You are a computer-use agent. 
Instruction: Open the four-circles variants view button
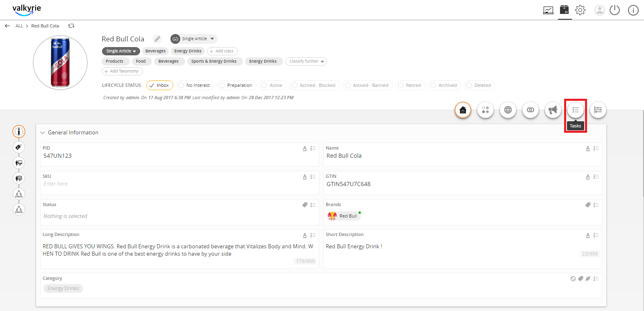pos(485,110)
